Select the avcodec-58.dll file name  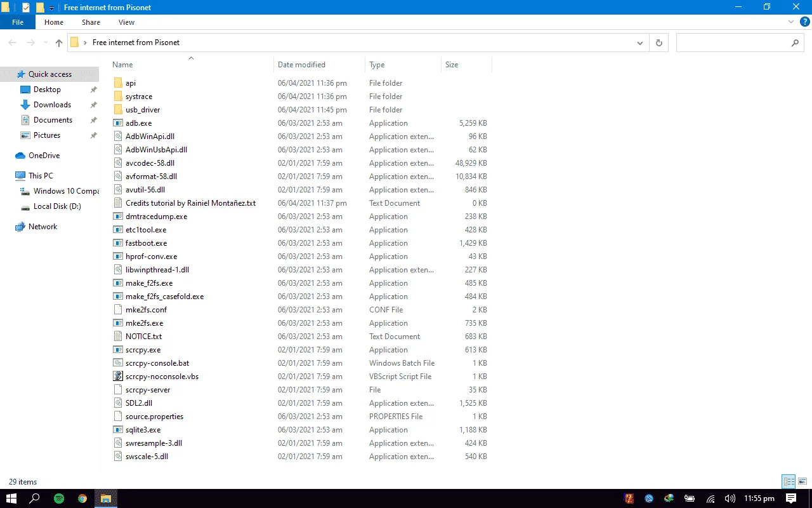tap(150, 163)
